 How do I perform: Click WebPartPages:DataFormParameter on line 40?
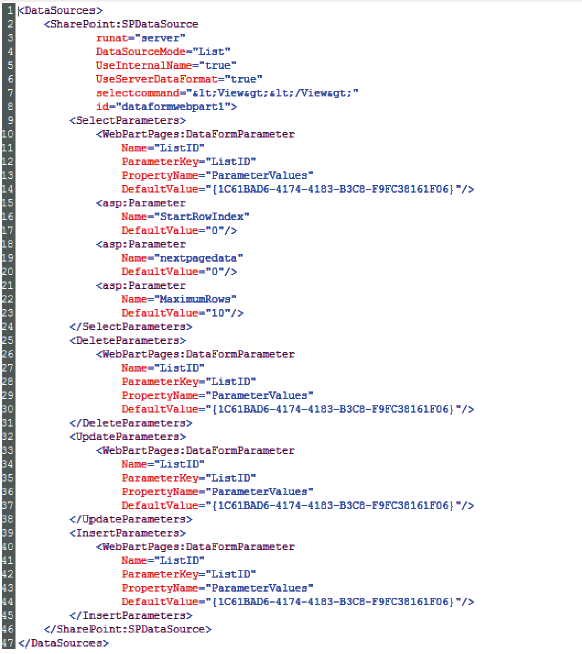[x=195, y=547]
